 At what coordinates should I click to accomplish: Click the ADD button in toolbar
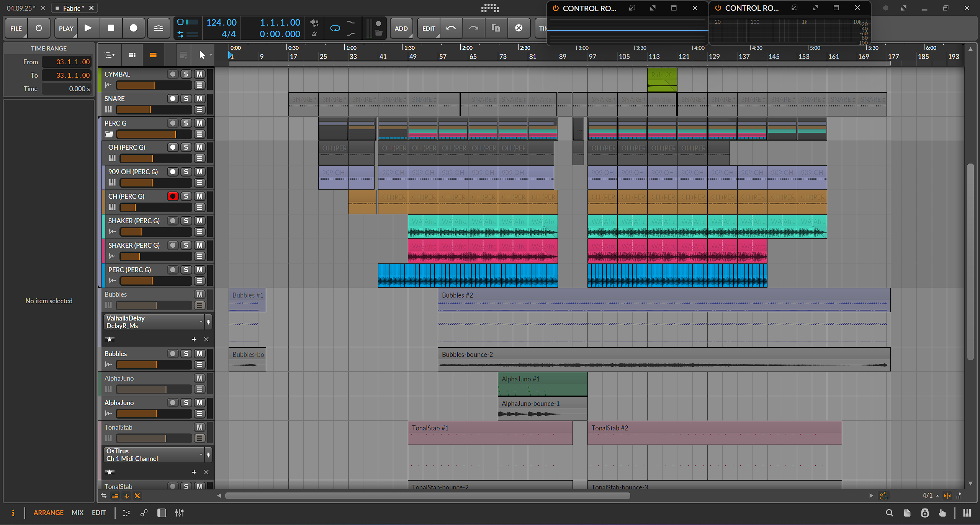[x=401, y=28]
